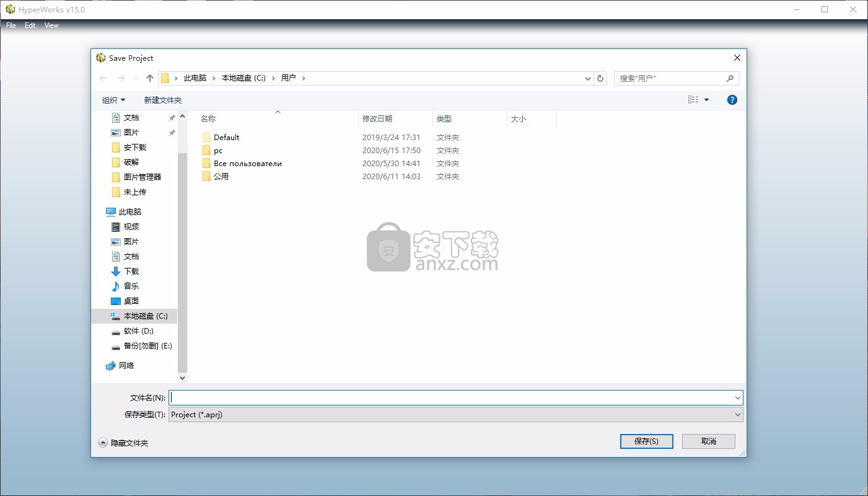Click the 2020/5/30 14:41 date cell
The image size is (868, 496).
[392, 164]
